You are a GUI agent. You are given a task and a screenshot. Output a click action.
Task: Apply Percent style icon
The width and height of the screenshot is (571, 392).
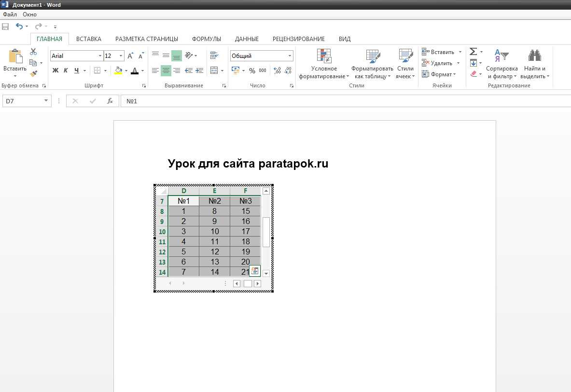coord(252,70)
